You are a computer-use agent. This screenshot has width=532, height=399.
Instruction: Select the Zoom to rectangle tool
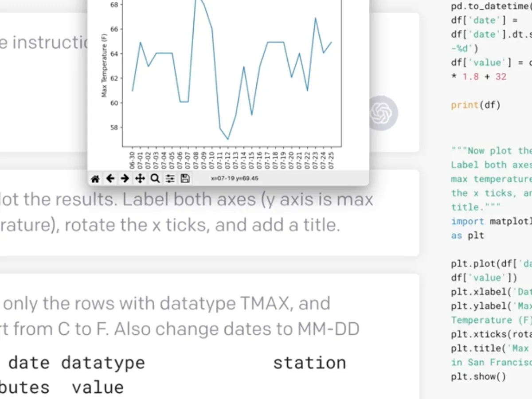click(155, 179)
